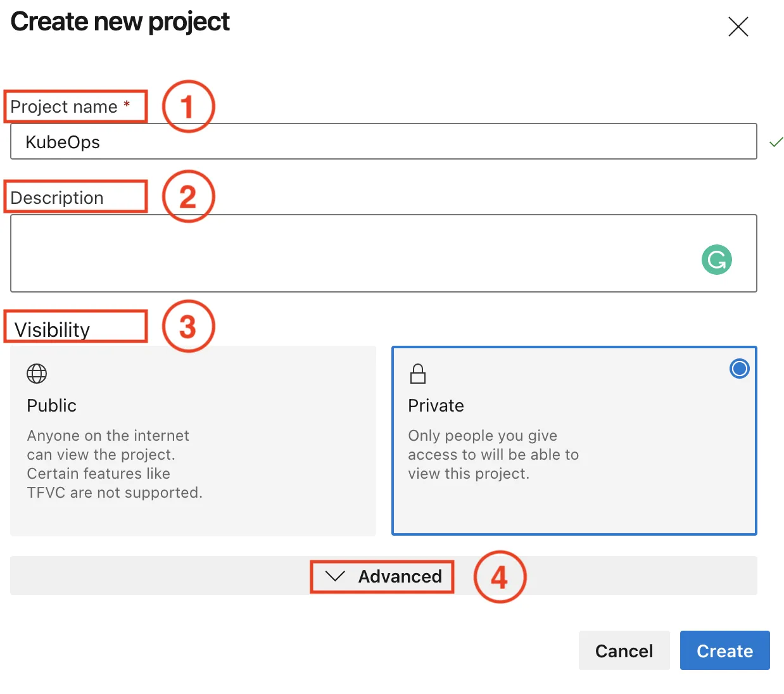Select the Public visibility option
Screen dimensions: 784x694
(x=193, y=441)
